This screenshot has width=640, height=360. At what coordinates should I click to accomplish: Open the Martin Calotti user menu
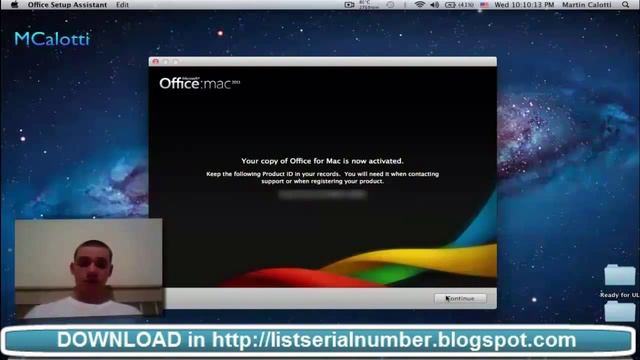[x=587, y=5]
